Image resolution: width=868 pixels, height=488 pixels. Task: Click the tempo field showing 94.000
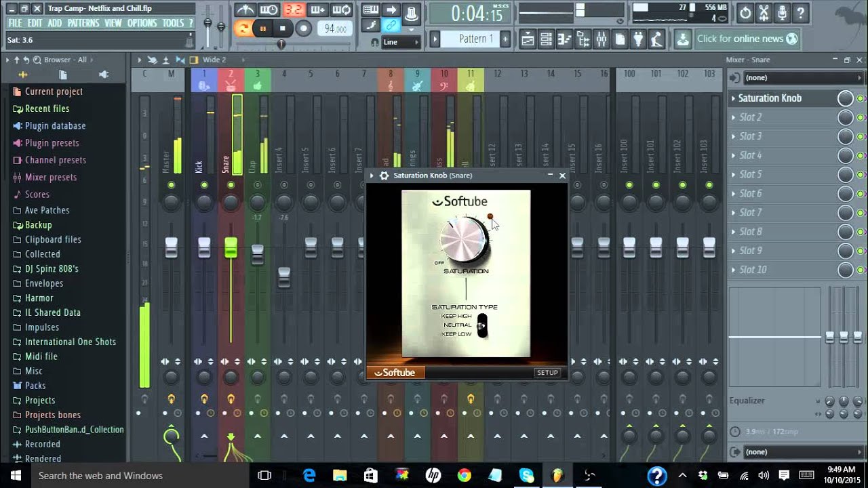pos(335,28)
